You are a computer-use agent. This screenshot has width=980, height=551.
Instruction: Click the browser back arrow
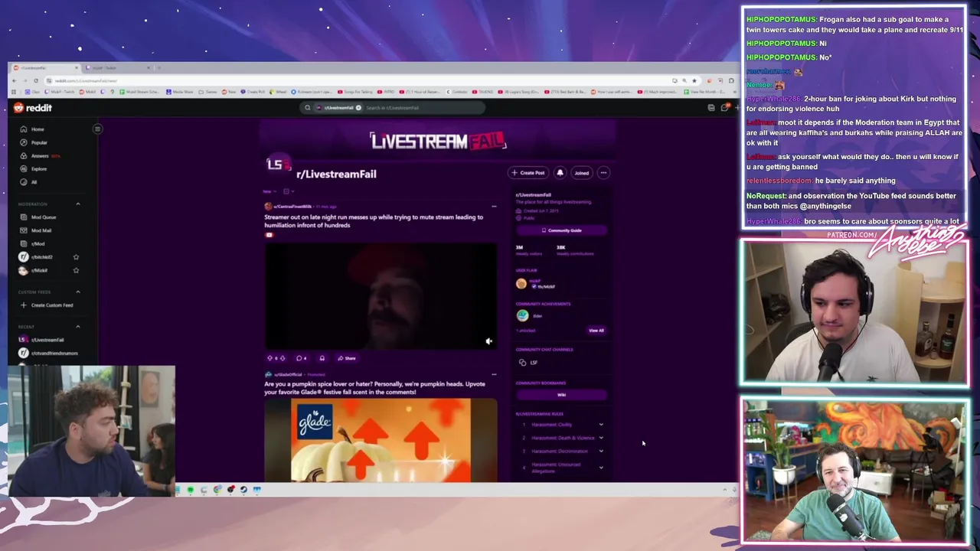tap(16, 80)
